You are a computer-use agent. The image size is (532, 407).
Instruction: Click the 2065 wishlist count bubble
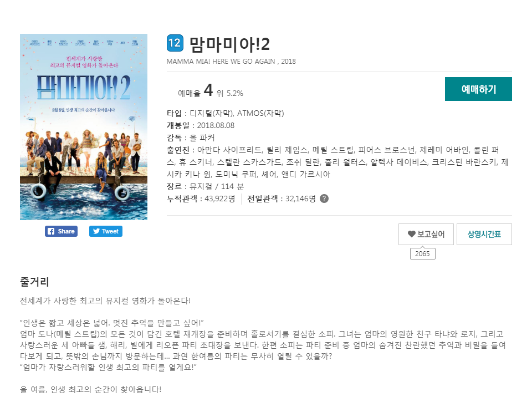click(422, 253)
